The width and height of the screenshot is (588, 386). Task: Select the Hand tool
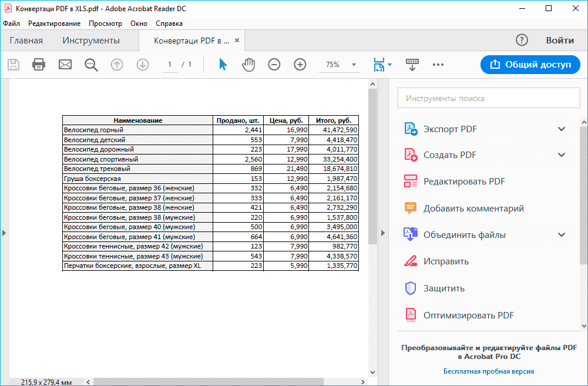pos(248,65)
